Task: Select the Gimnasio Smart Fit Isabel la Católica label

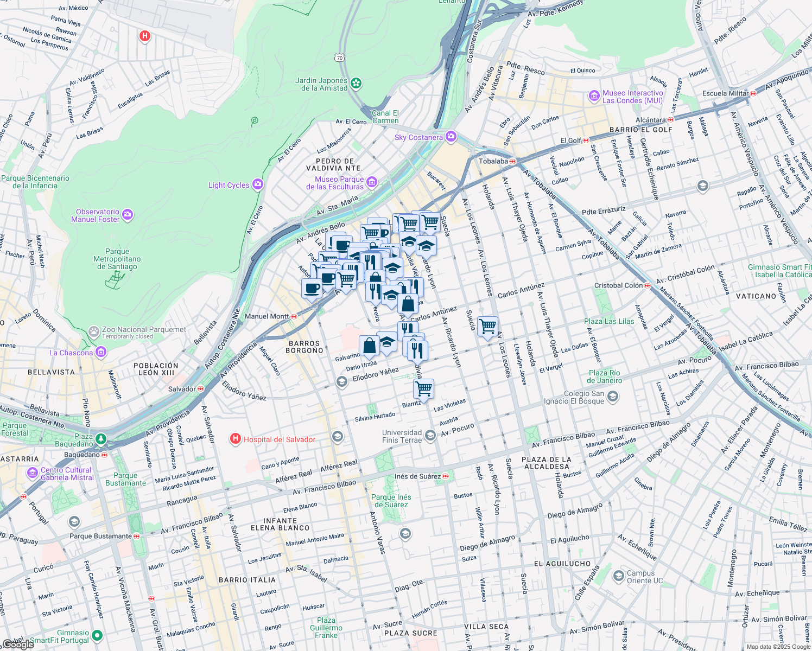Action: [779, 271]
